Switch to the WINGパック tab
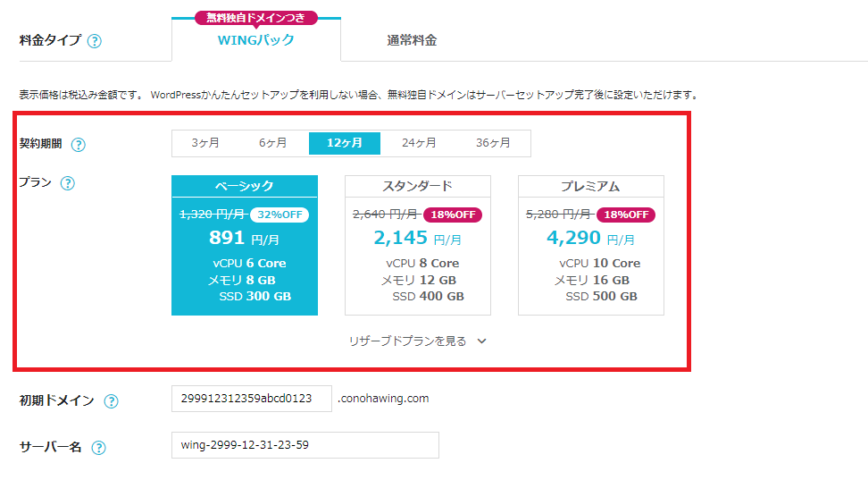Image resolution: width=868 pixels, height=480 pixels. pyautogui.click(x=255, y=40)
